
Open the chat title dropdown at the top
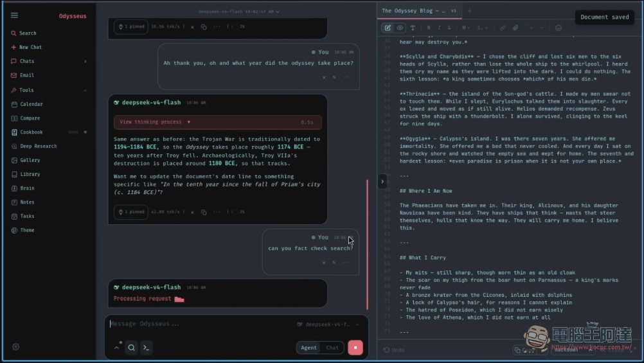[239, 12]
